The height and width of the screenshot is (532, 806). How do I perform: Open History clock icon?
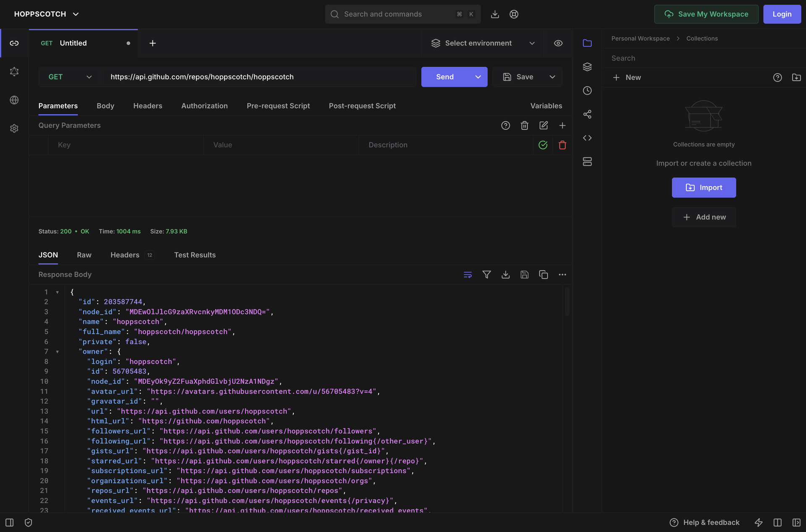coord(587,91)
